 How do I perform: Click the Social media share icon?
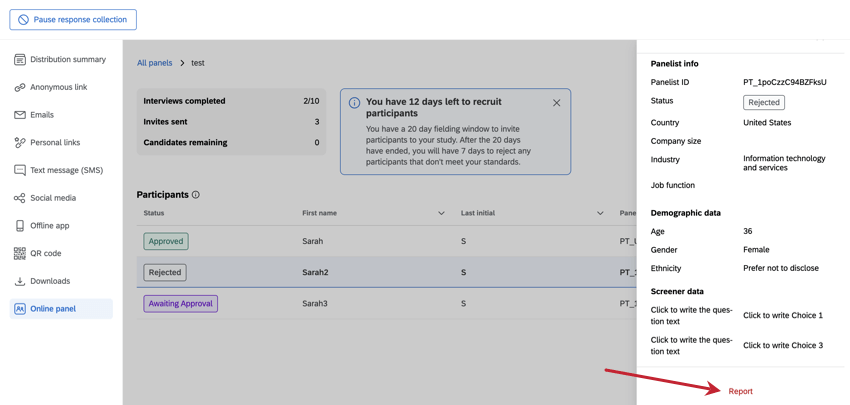(x=20, y=198)
